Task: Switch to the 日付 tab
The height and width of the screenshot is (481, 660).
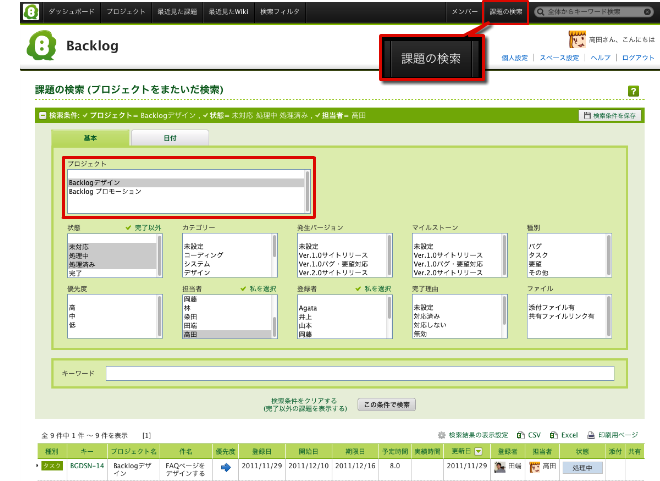Action: click(170, 138)
